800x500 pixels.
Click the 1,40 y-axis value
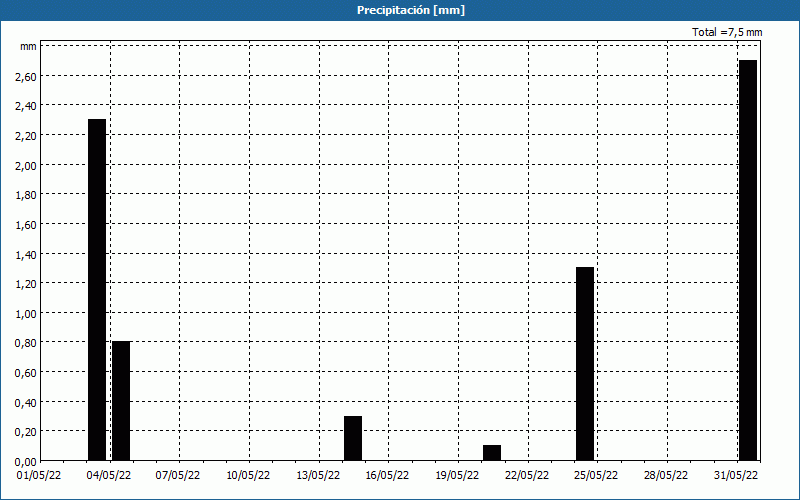pyautogui.click(x=27, y=254)
